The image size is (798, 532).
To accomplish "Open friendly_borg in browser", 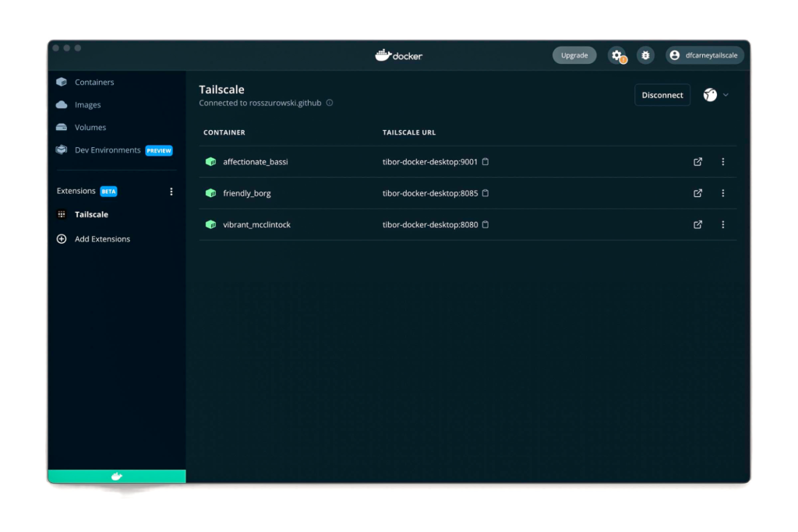I will [697, 193].
